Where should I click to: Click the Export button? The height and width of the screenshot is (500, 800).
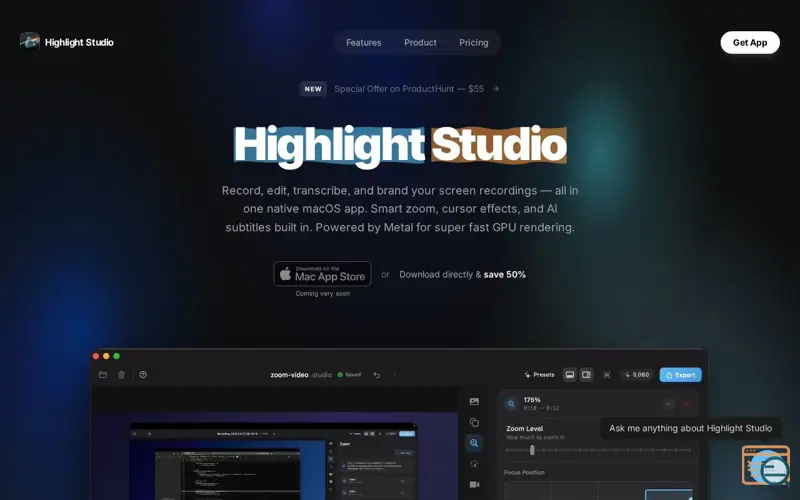coord(681,375)
